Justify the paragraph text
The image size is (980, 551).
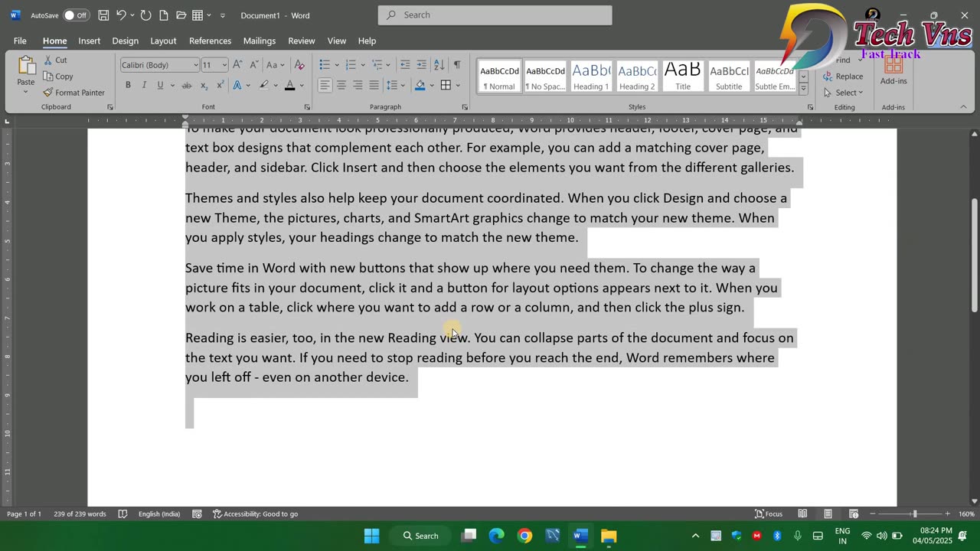374,85
